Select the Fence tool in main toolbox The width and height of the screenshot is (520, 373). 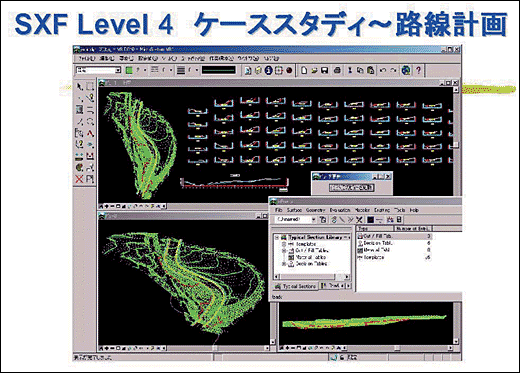pyautogui.click(x=90, y=87)
